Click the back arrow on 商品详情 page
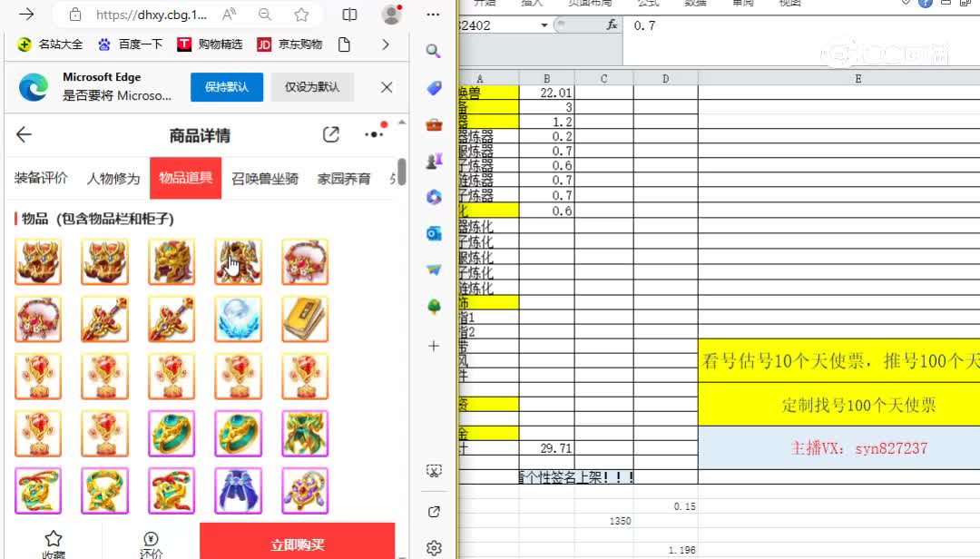Screen dimensions: 980x559 pyautogui.click(x=23, y=133)
